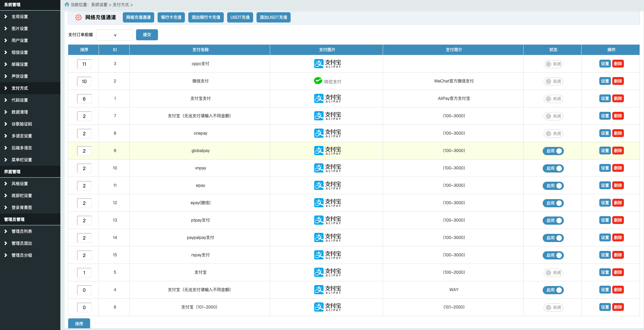Click the 状态 column header

coord(553,50)
